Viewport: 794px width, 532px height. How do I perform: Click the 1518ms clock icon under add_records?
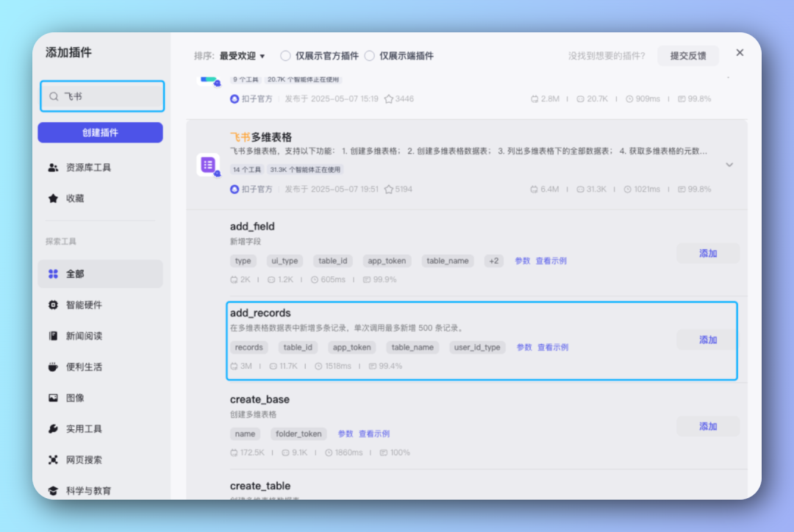pos(318,367)
